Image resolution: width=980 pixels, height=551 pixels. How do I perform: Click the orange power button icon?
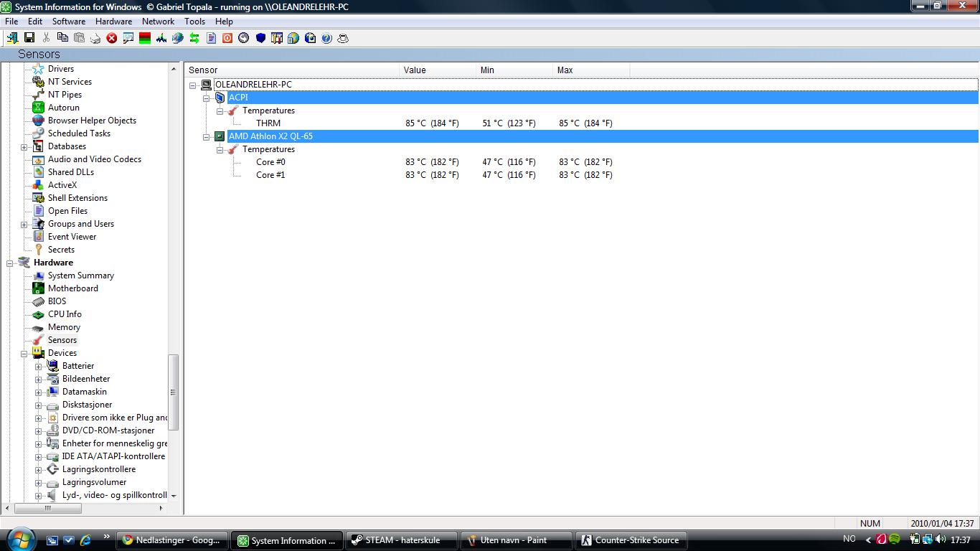(x=227, y=38)
